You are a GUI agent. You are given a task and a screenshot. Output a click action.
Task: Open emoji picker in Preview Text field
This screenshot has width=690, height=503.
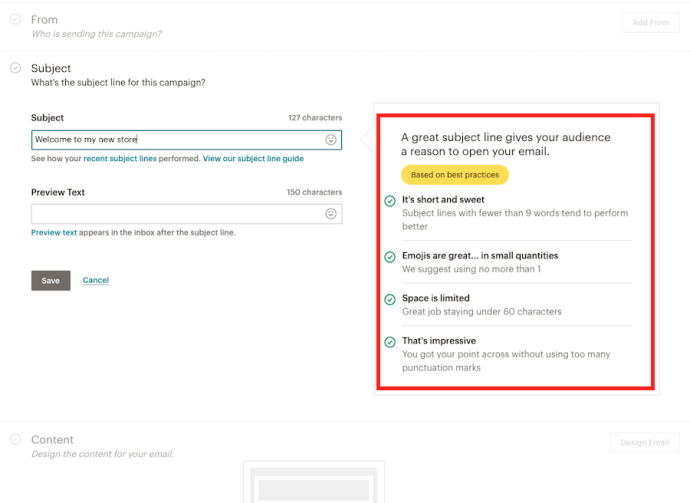coord(331,214)
